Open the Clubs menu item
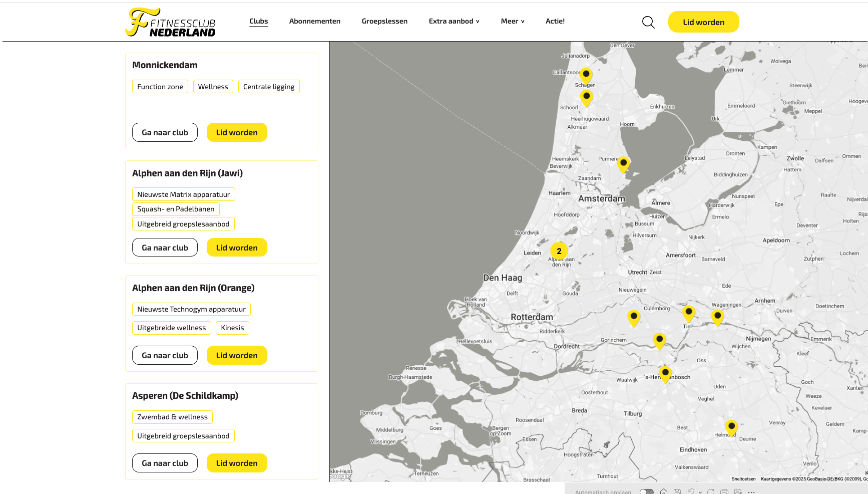This screenshot has width=868, height=494. coord(258,21)
